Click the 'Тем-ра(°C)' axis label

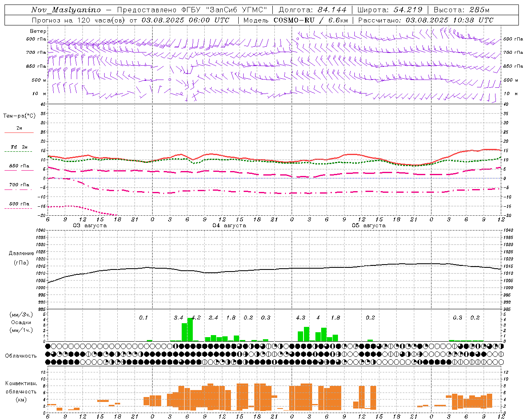[x=19, y=116]
